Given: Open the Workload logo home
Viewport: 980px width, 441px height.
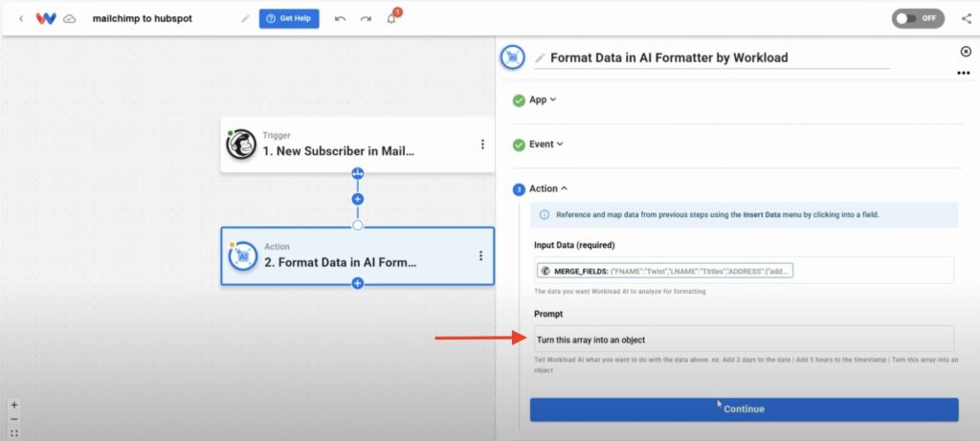Looking at the screenshot, I should coord(46,19).
